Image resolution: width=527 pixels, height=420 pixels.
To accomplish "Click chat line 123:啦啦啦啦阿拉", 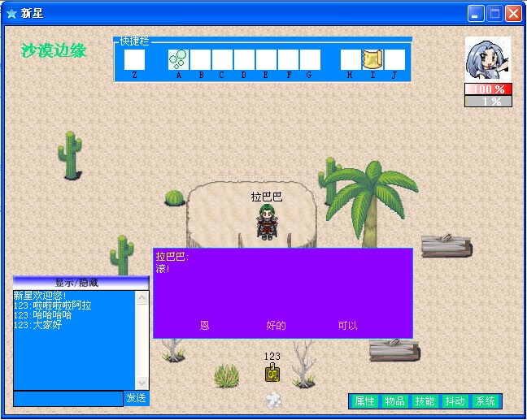I will 52,305.
